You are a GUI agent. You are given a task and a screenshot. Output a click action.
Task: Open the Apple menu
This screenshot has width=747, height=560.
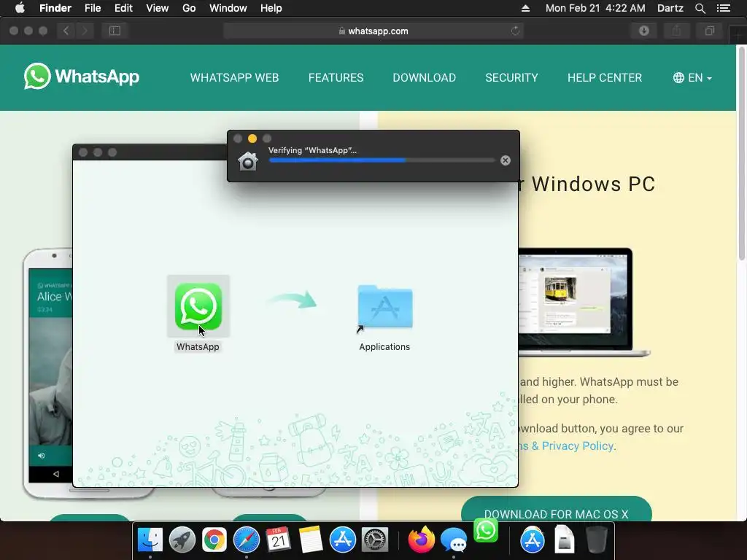point(20,8)
